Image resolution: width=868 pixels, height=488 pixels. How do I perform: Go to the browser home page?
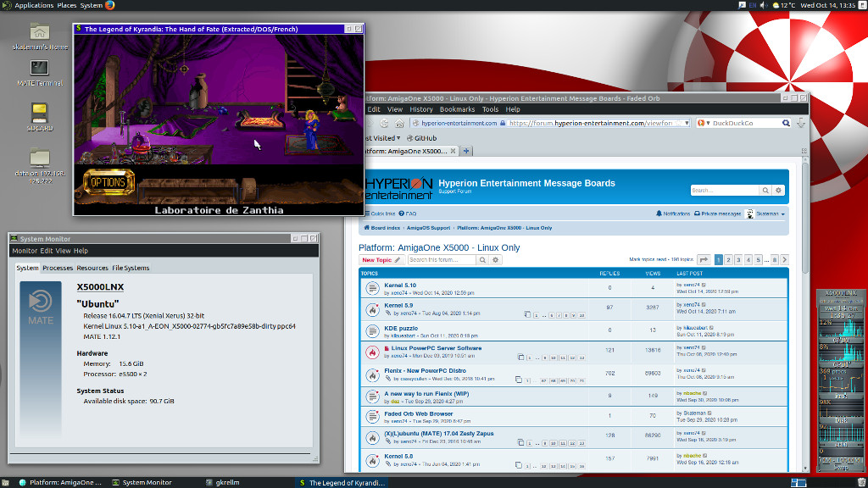(x=399, y=124)
